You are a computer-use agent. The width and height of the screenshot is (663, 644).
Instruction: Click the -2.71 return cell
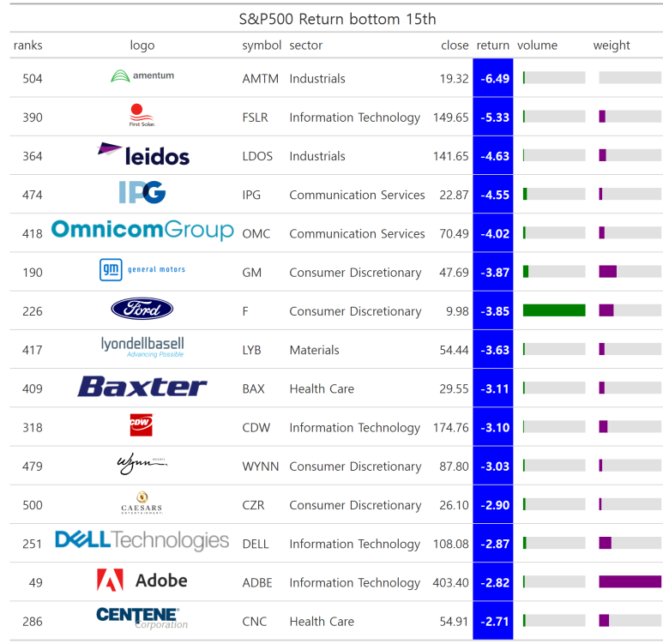493,621
